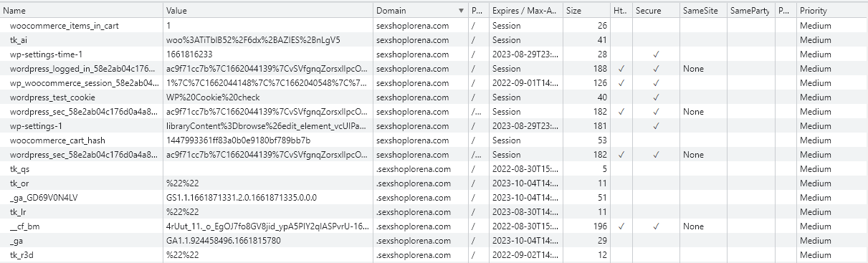Screen dimensions: 868x263
Task: Click the HttpOnly checkmark of __cf_bm row
Action: tap(621, 226)
